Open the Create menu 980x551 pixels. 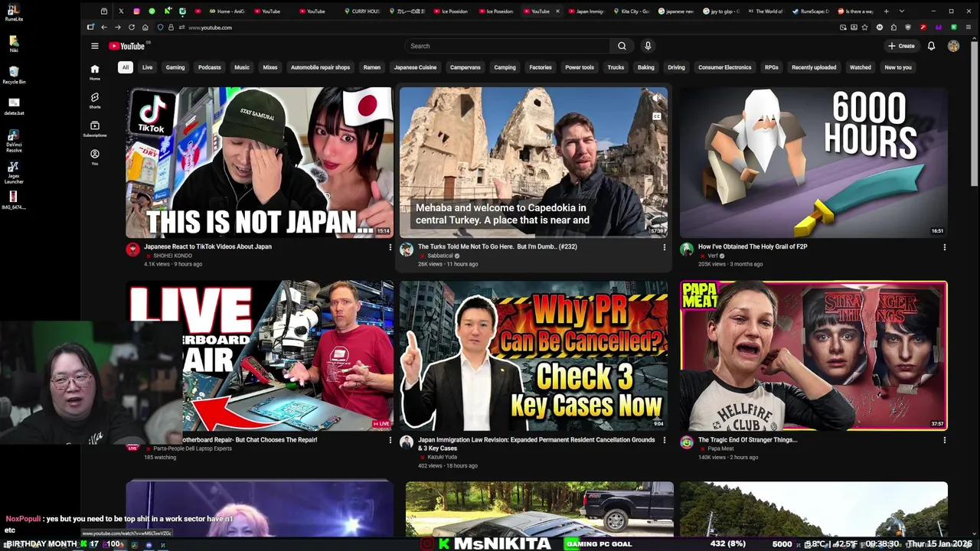(901, 46)
